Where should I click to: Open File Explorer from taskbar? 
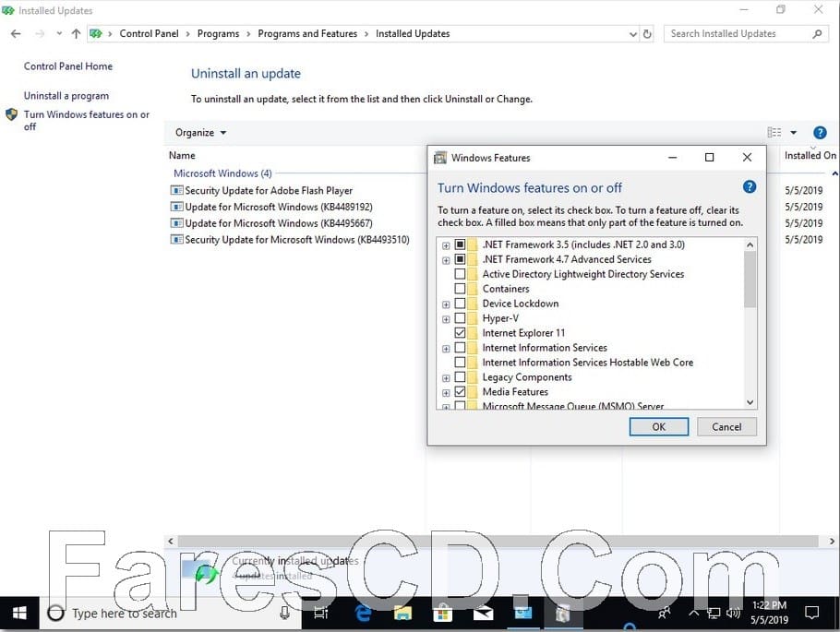click(402, 613)
